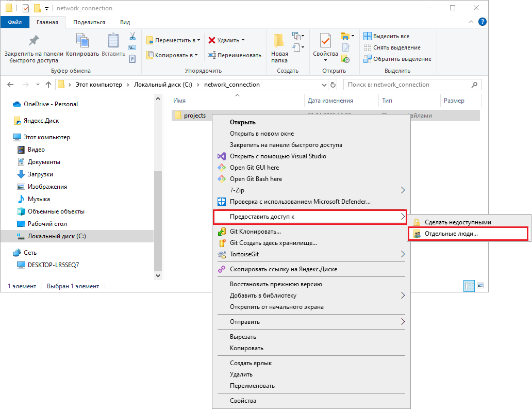
Task: Switch to the 'Вид' ribbon tab
Action: 125,22
